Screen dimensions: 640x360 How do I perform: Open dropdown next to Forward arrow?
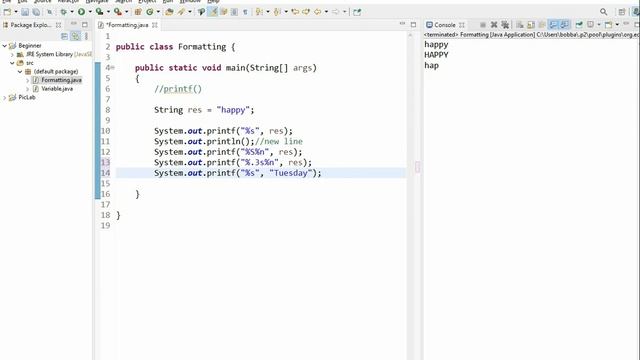(x=344, y=12)
